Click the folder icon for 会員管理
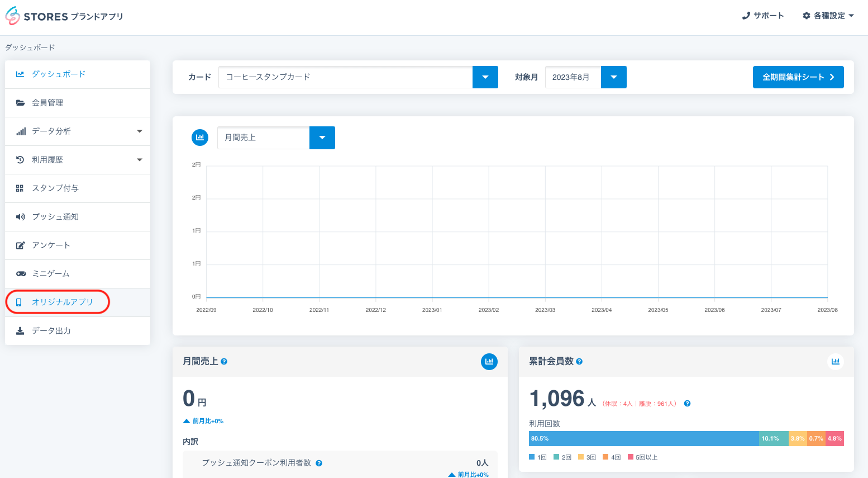Screen dimensions: 868x478 point(20,103)
